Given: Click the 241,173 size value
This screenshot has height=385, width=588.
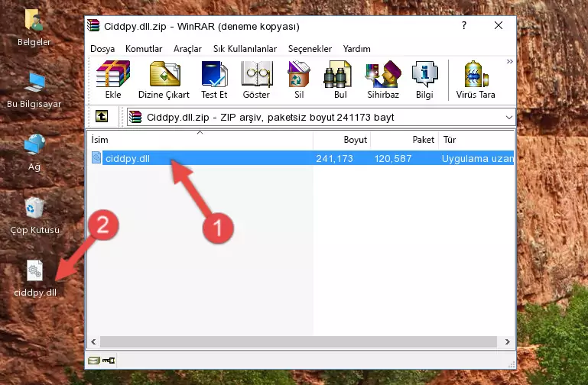Looking at the screenshot, I should point(334,158).
